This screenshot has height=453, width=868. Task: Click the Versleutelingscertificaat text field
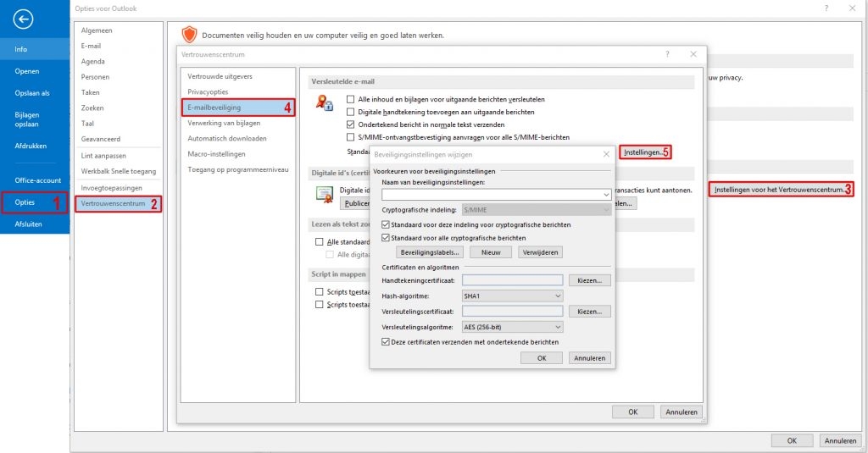512,312
